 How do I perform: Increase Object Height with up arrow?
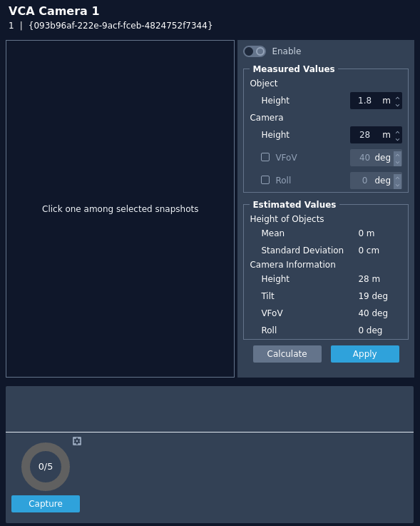398,98
